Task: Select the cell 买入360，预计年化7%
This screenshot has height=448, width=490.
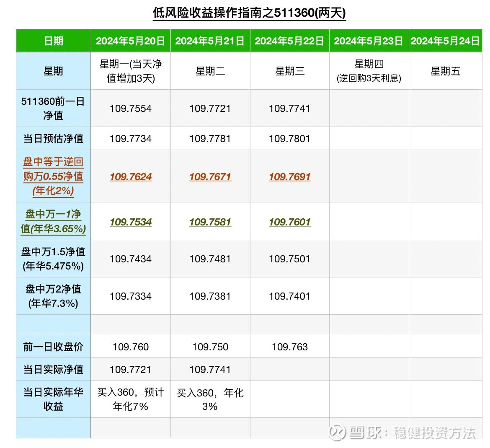Action: (x=131, y=399)
